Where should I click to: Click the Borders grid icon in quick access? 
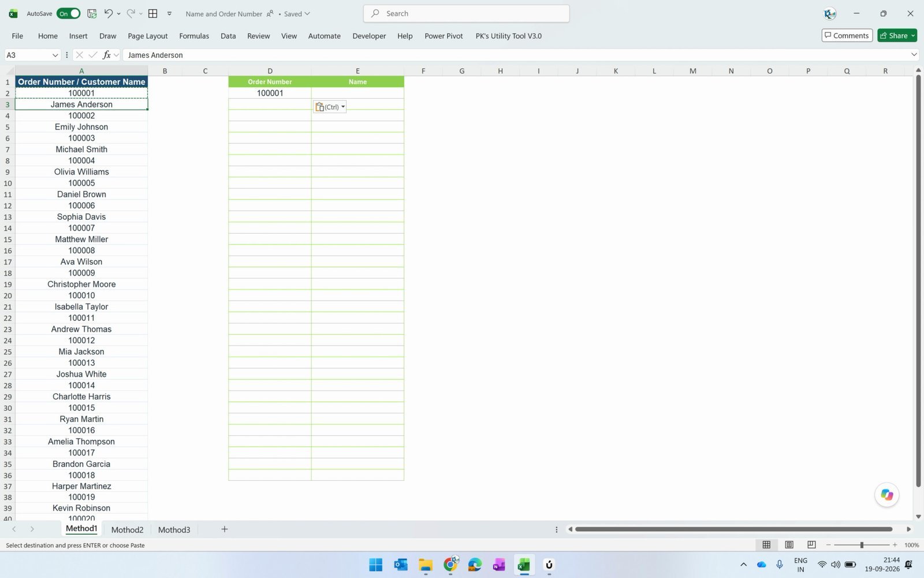pos(153,13)
